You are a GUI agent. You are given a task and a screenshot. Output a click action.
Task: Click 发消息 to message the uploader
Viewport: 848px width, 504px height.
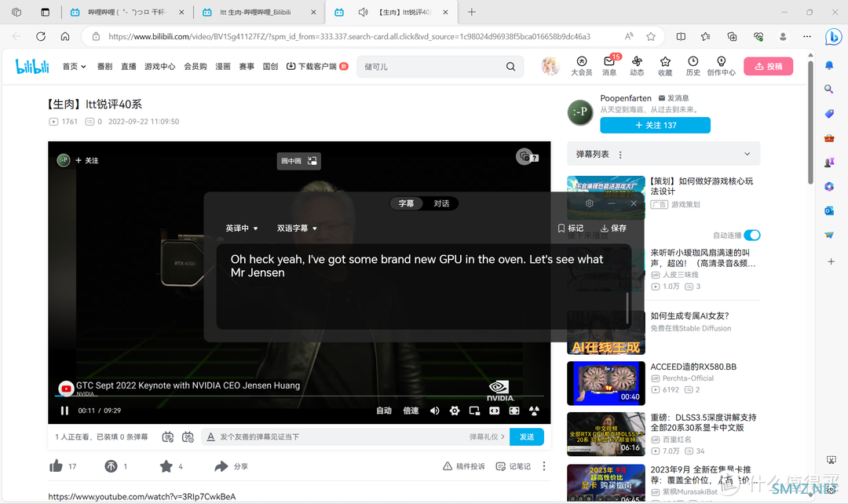coord(674,98)
